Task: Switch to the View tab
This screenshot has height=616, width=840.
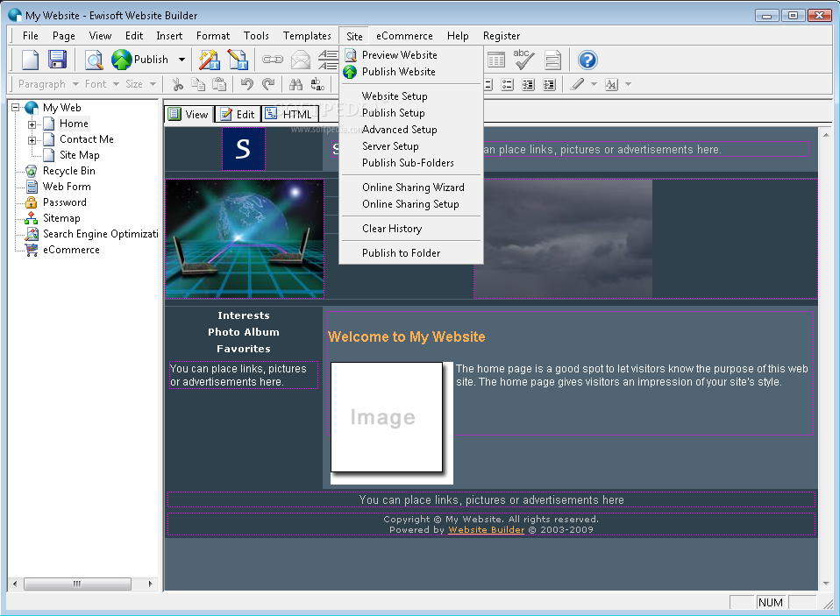Action: 189,114
